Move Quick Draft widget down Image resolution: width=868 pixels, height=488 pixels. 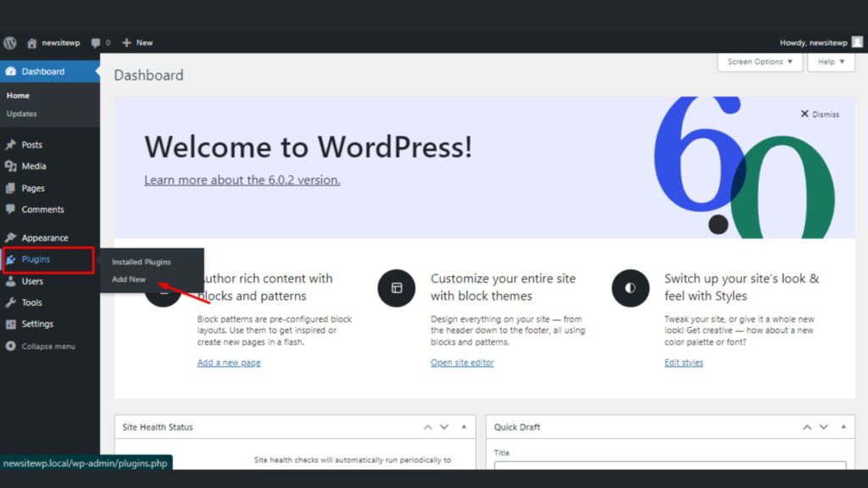pyautogui.click(x=824, y=427)
